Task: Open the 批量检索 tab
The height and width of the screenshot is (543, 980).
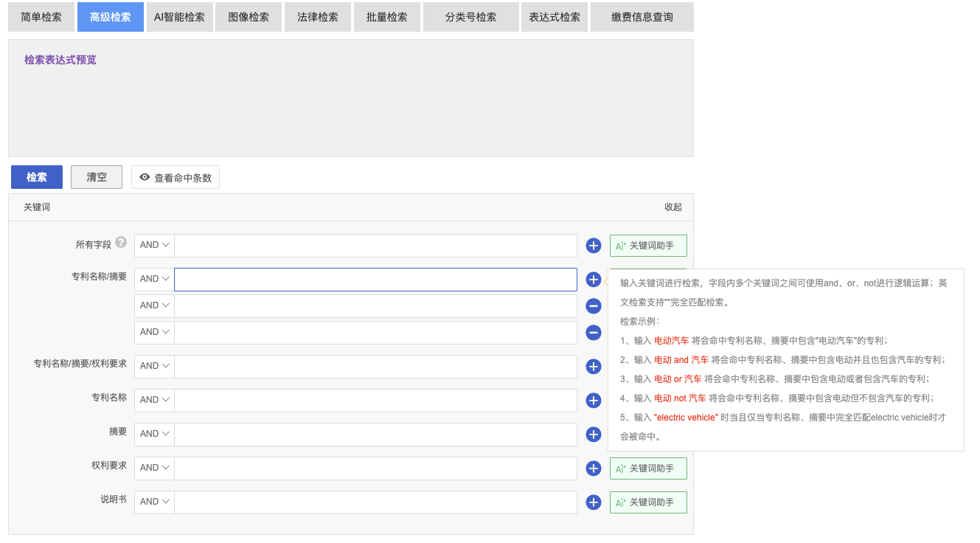Action: (387, 17)
